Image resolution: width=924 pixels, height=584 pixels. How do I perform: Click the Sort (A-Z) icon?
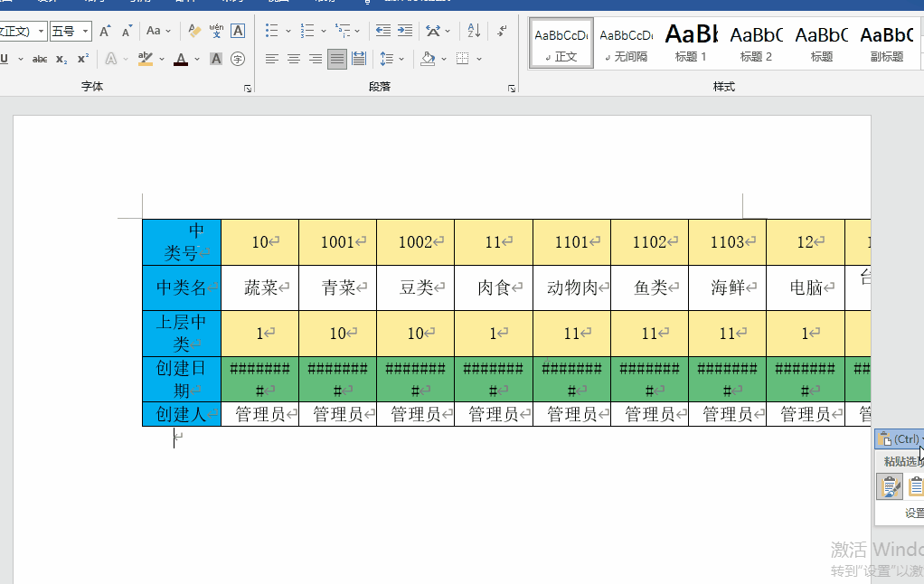coord(474,32)
